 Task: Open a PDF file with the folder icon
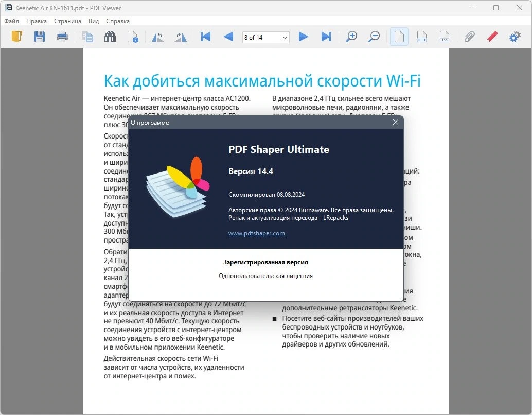pos(16,37)
